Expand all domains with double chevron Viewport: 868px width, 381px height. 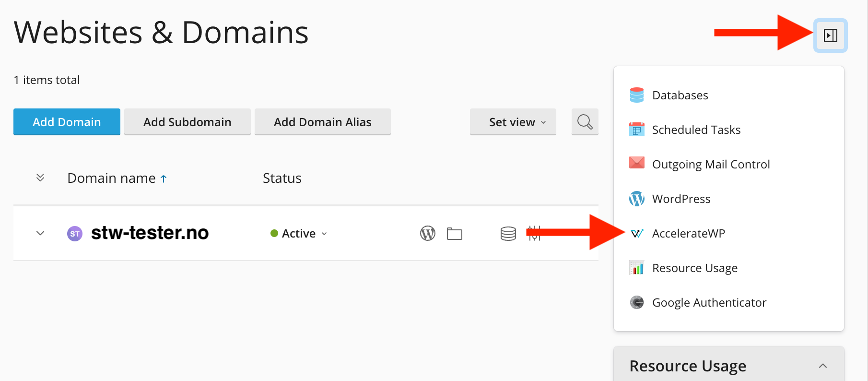coord(40,178)
